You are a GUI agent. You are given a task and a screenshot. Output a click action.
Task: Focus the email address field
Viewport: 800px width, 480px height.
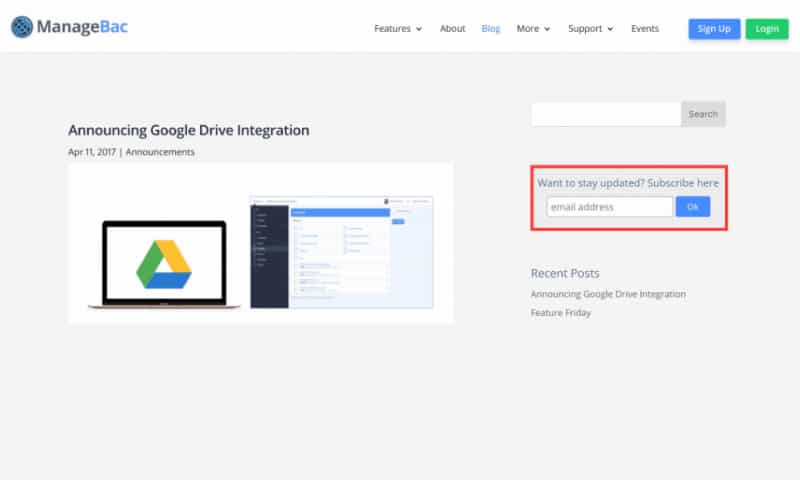(609, 207)
